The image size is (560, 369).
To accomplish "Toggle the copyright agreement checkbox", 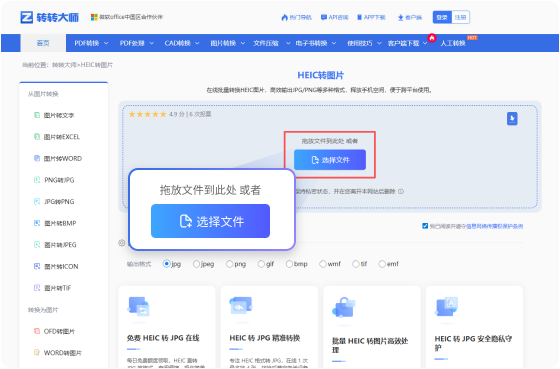I will tap(425, 226).
